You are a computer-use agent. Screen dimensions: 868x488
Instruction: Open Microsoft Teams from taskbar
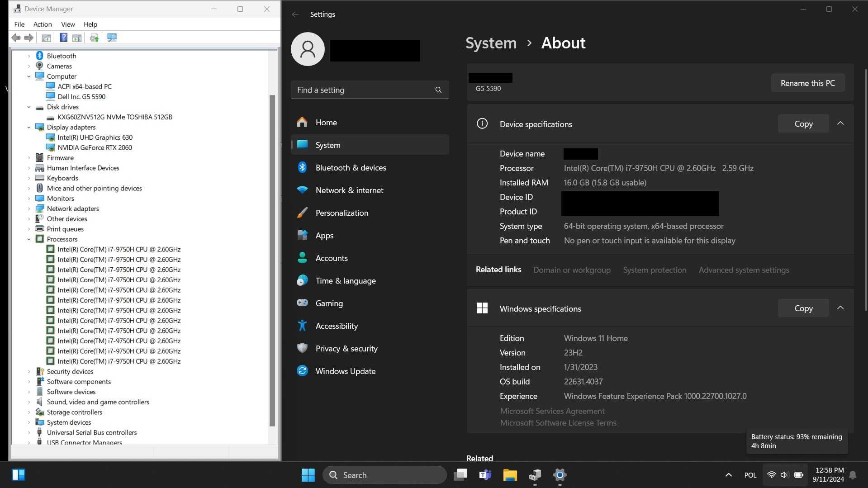485,475
